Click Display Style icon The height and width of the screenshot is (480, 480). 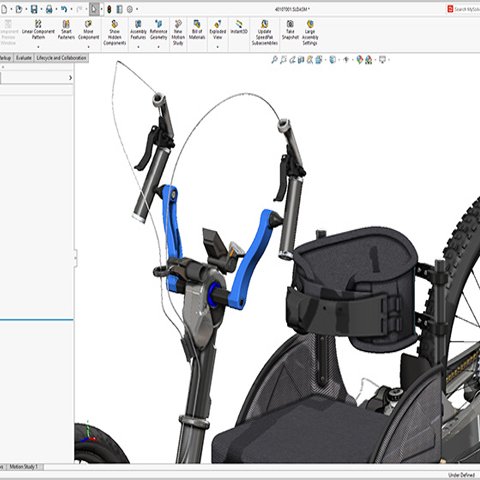[332, 60]
